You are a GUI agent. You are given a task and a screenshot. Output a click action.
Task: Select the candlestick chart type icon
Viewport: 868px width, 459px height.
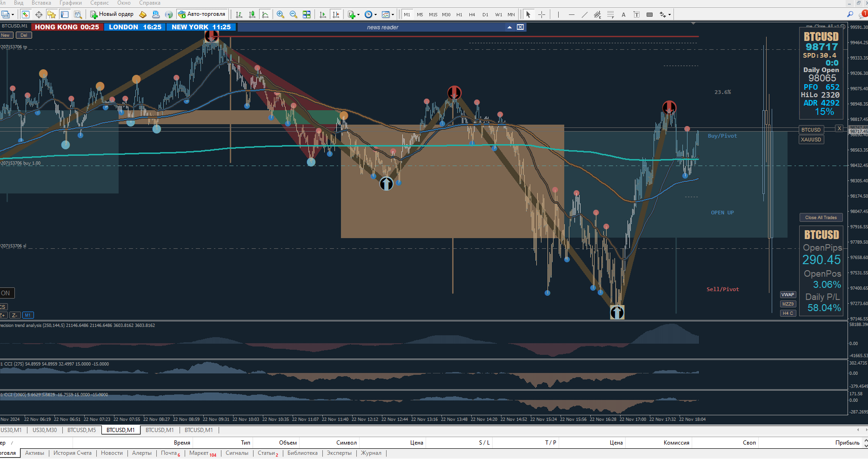point(252,14)
